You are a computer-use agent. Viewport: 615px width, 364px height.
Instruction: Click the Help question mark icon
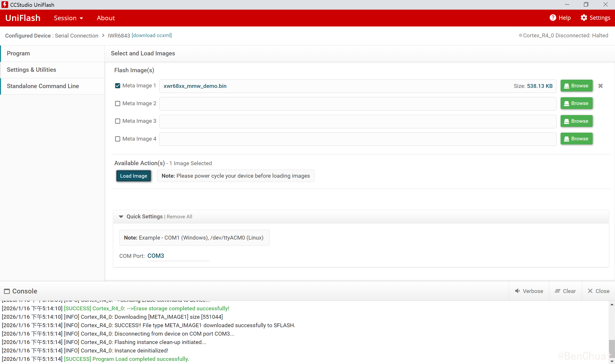click(553, 18)
